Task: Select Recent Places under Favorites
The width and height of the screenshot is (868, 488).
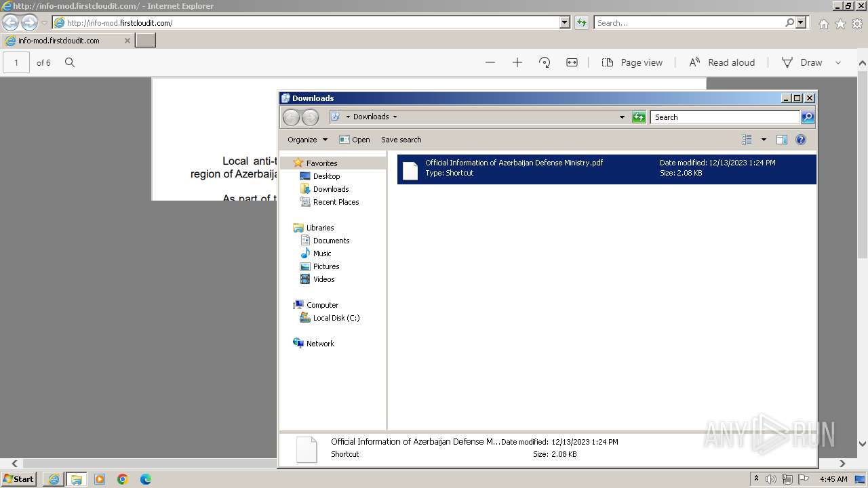Action: tap(336, 202)
